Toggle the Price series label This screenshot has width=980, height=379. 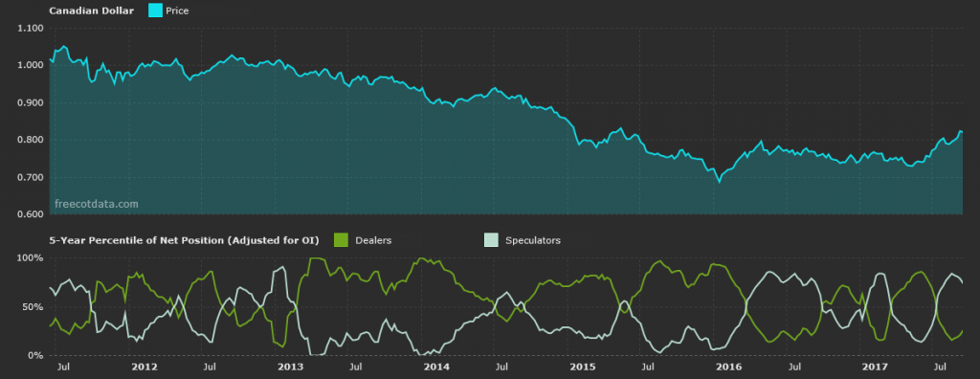177,11
